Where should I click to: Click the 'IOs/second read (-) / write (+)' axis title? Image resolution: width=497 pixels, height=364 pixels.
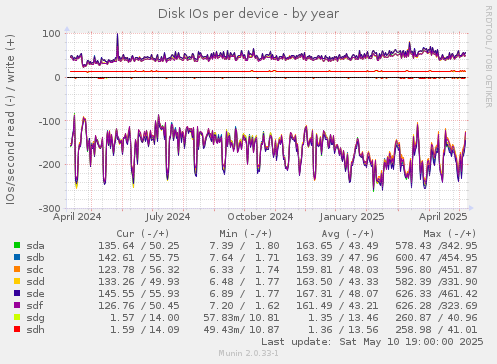(10, 119)
